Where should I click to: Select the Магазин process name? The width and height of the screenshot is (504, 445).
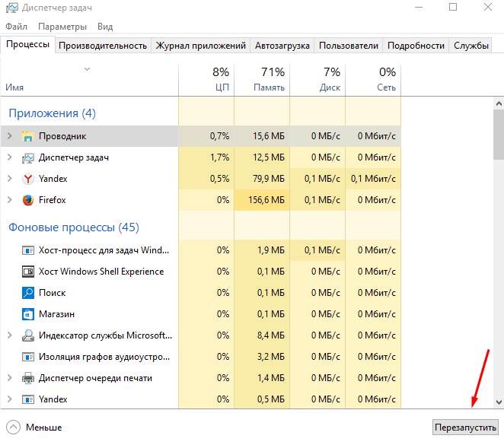click(x=56, y=314)
